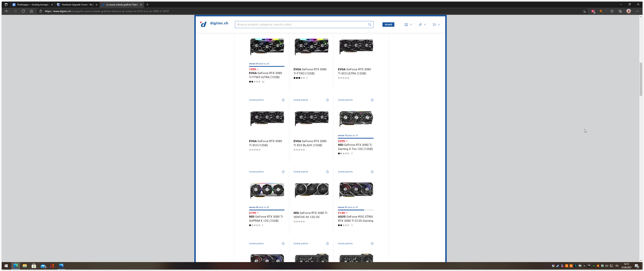Click MSI Gaming X Trio card image

click(x=356, y=119)
